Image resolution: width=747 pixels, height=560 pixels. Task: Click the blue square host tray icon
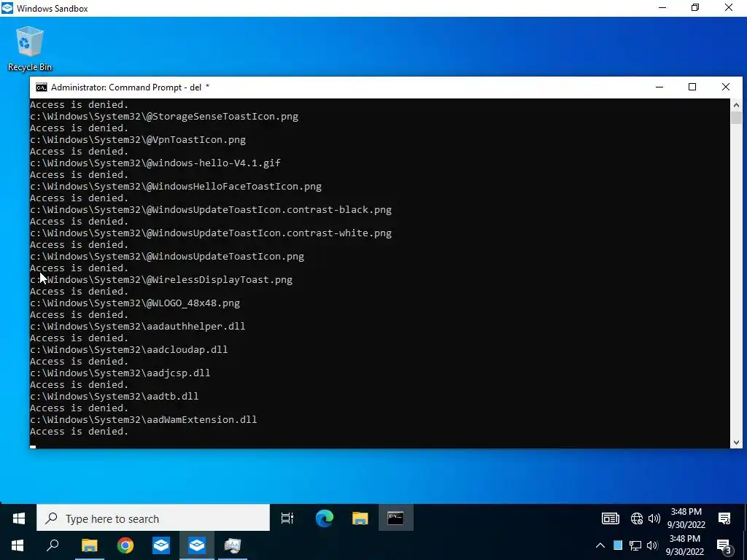(618, 545)
